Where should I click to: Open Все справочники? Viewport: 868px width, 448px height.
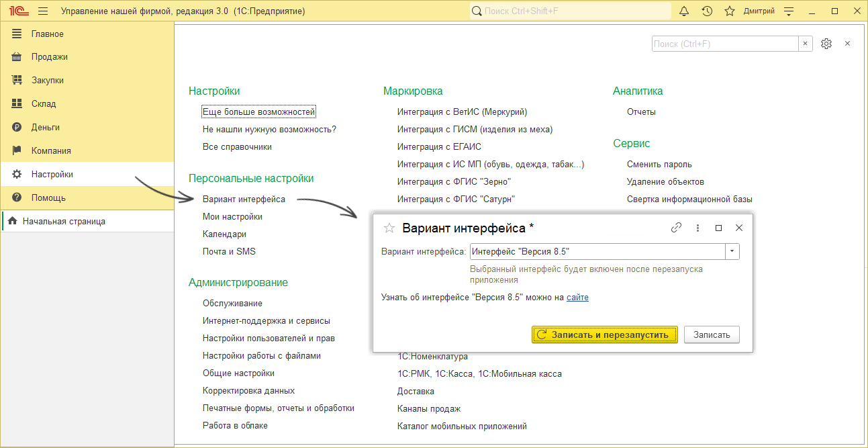(237, 147)
